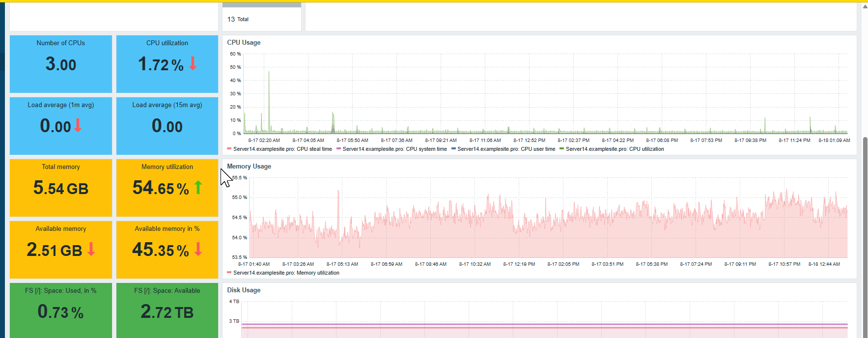
Task: Click the 8-18 01:09 AM label on the CPU graph
Action: click(x=834, y=140)
